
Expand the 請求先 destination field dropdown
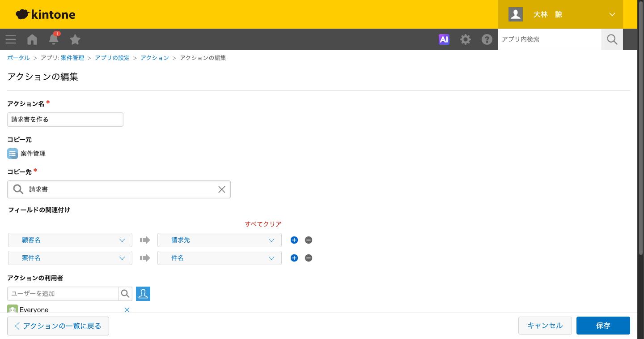(x=220, y=240)
